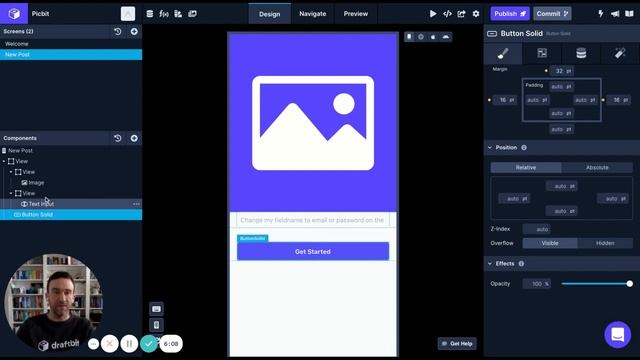The width and height of the screenshot is (640, 360).
Task: Click the Get Started button on canvas
Action: click(313, 251)
